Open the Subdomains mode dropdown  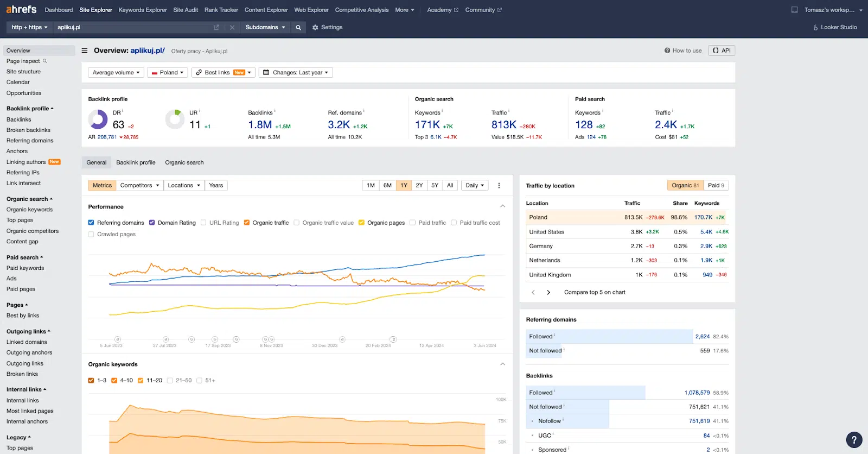(x=265, y=27)
